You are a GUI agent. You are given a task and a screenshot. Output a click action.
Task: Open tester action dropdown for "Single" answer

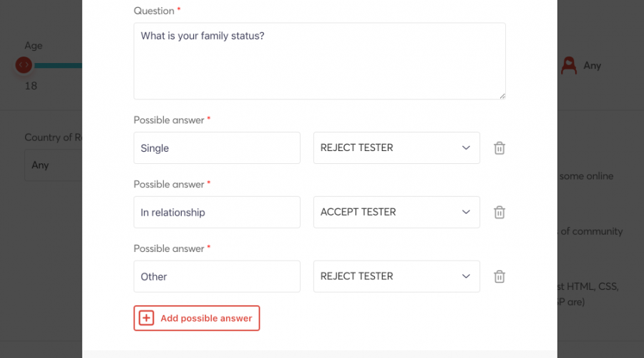396,148
